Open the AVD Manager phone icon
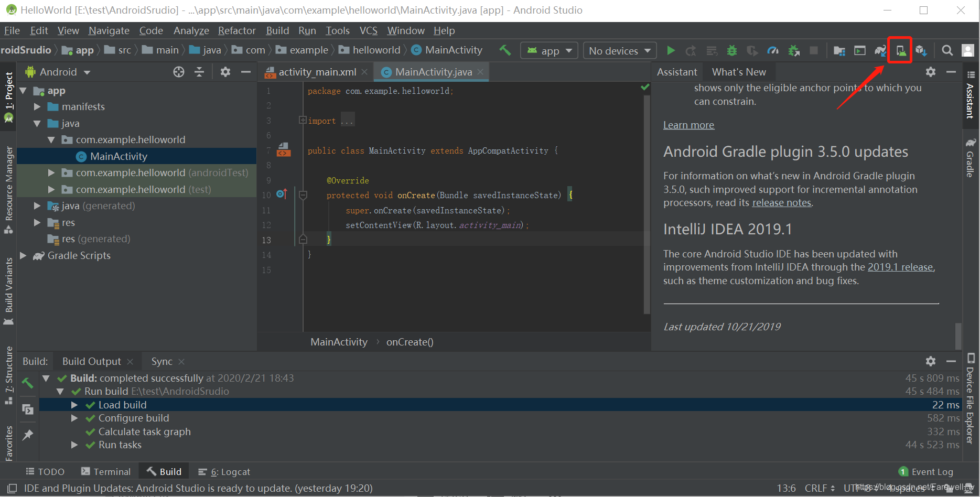 (x=900, y=50)
